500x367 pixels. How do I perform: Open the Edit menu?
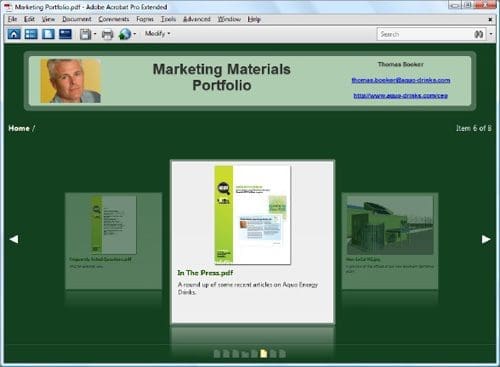[x=29, y=19]
